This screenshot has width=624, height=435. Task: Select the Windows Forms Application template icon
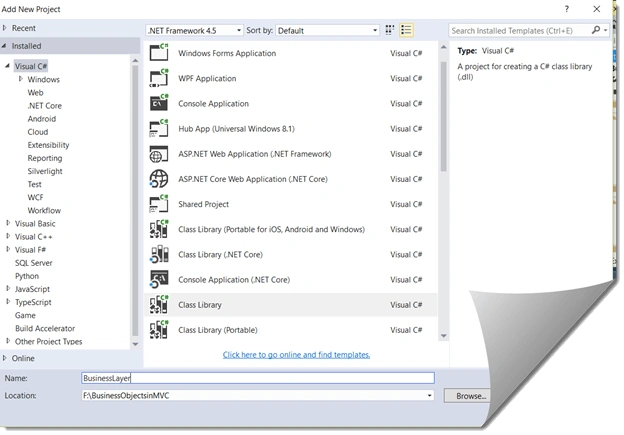click(159, 53)
